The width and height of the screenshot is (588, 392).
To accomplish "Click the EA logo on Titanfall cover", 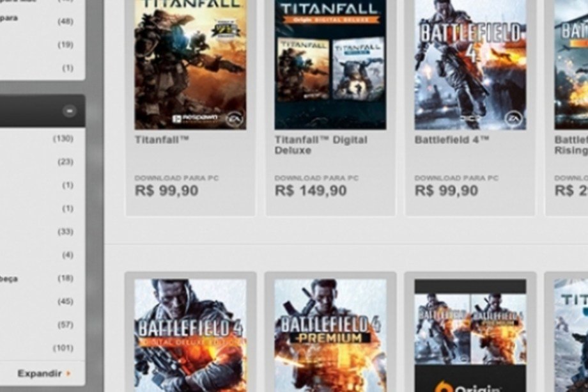I will 235,120.
